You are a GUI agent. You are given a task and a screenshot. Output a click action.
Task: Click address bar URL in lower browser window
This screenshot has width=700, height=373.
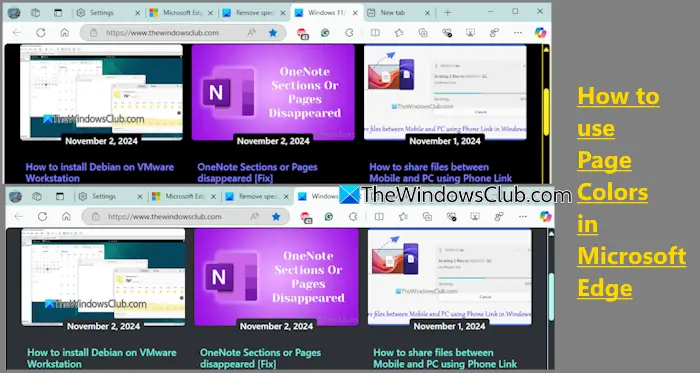coord(165,217)
